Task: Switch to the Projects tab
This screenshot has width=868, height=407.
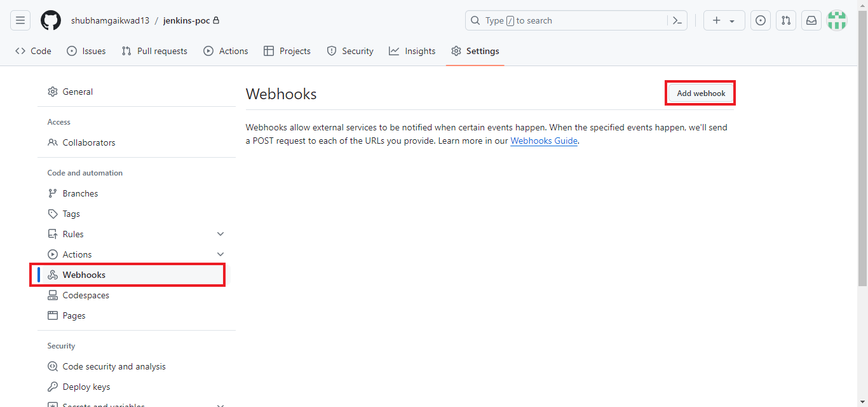Action: (x=287, y=51)
